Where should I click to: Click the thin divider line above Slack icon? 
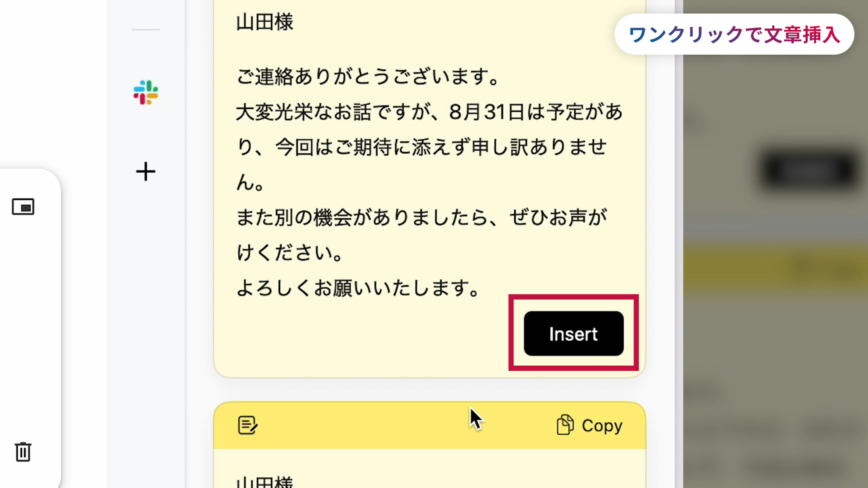pyautogui.click(x=146, y=30)
